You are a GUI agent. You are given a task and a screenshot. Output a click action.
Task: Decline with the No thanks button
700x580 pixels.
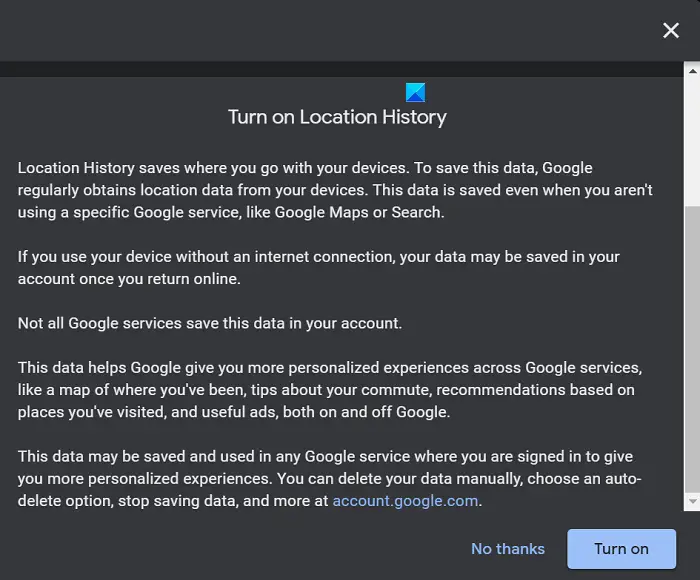[x=508, y=549]
